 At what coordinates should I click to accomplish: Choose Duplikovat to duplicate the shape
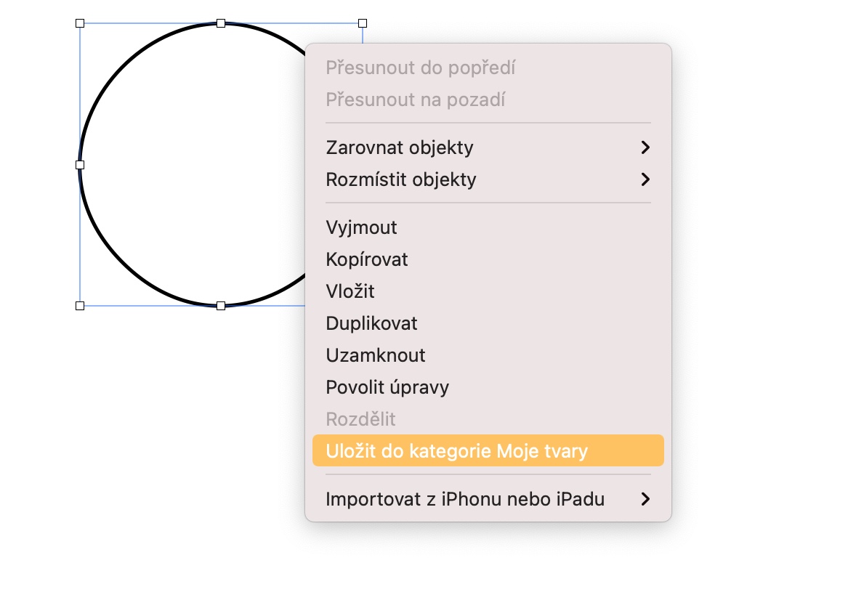coord(372,323)
